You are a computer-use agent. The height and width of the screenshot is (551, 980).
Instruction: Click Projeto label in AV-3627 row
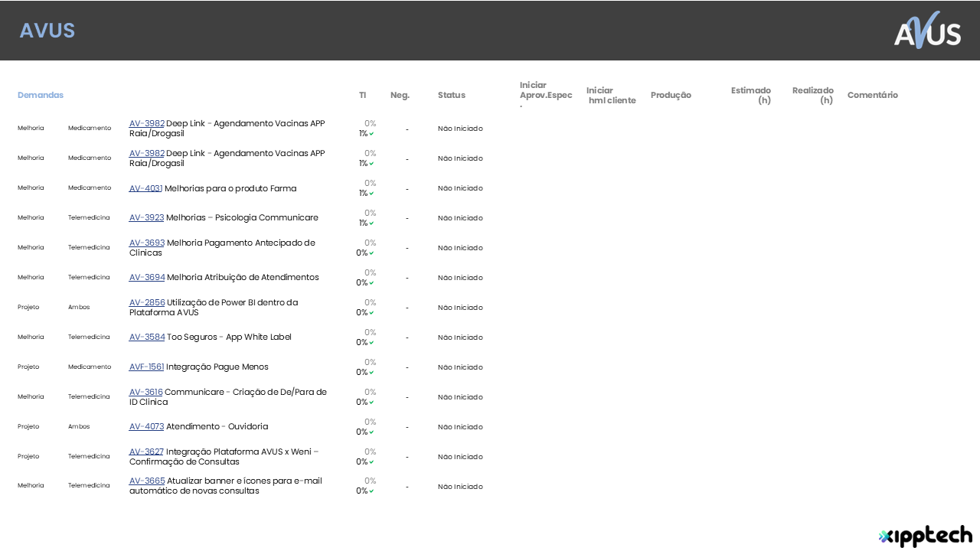(28, 456)
